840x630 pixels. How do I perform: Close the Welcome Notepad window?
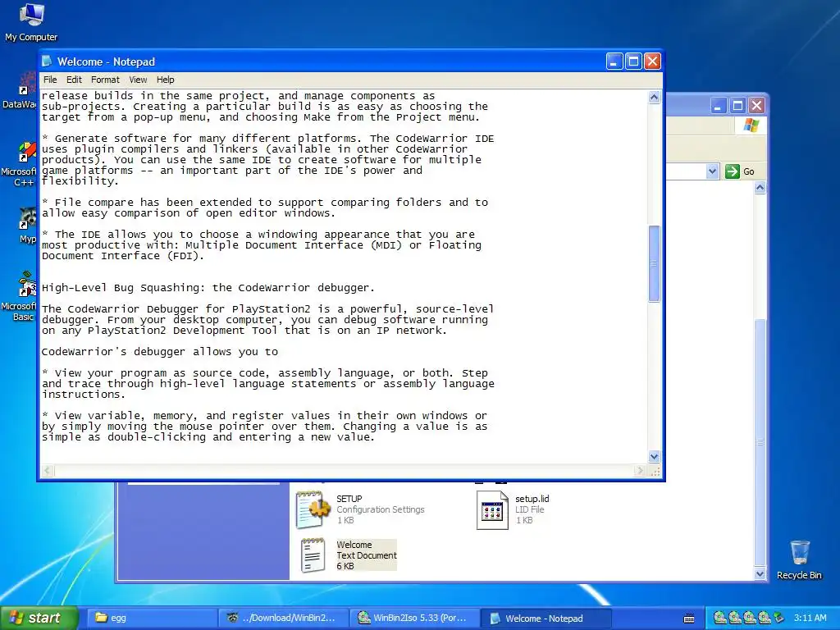point(652,62)
